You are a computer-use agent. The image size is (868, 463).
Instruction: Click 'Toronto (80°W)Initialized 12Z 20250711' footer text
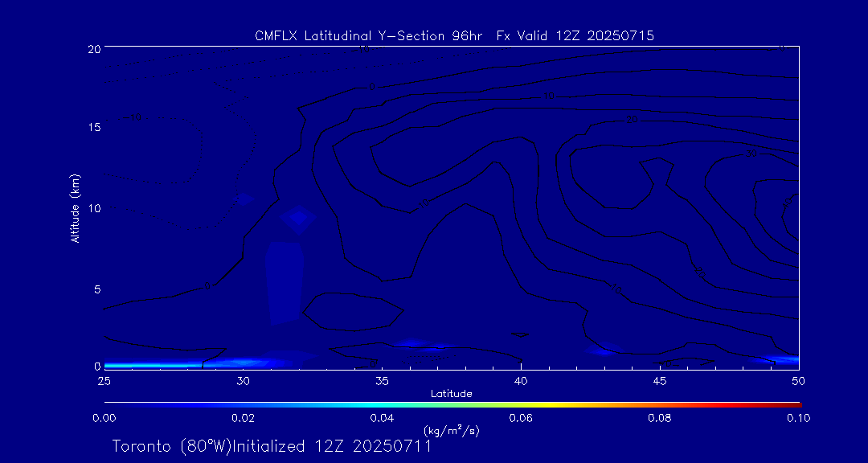[x=272, y=446]
